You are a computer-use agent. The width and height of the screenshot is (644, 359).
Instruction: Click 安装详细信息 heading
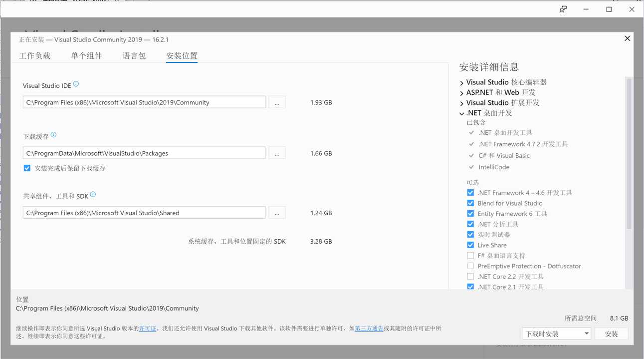tap(489, 67)
